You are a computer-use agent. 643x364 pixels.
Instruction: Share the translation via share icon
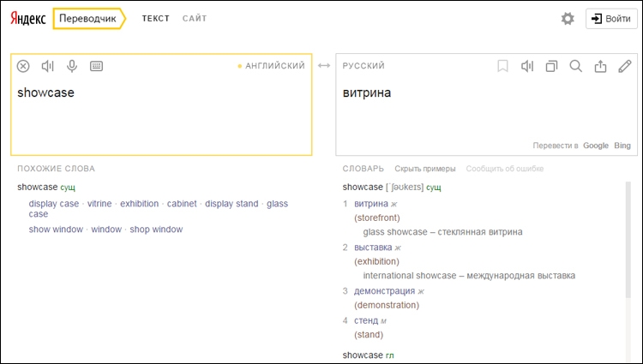click(x=600, y=66)
